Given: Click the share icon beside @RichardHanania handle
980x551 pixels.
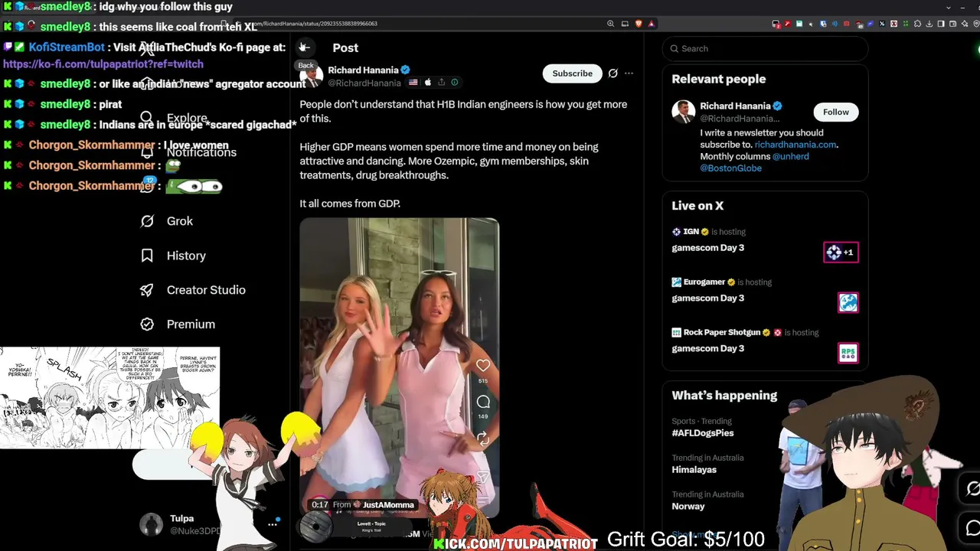Looking at the screenshot, I should 440,83.
